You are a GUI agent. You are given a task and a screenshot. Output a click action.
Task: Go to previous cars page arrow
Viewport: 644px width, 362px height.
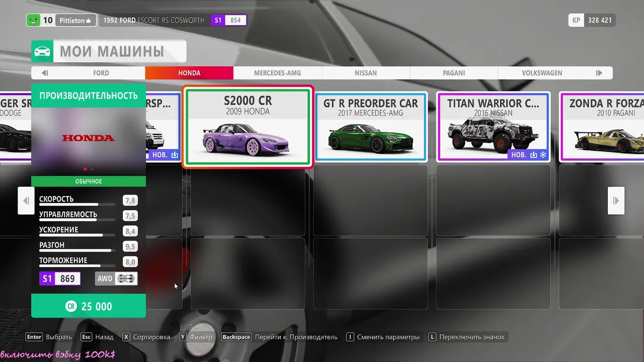(x=26, y=201)
